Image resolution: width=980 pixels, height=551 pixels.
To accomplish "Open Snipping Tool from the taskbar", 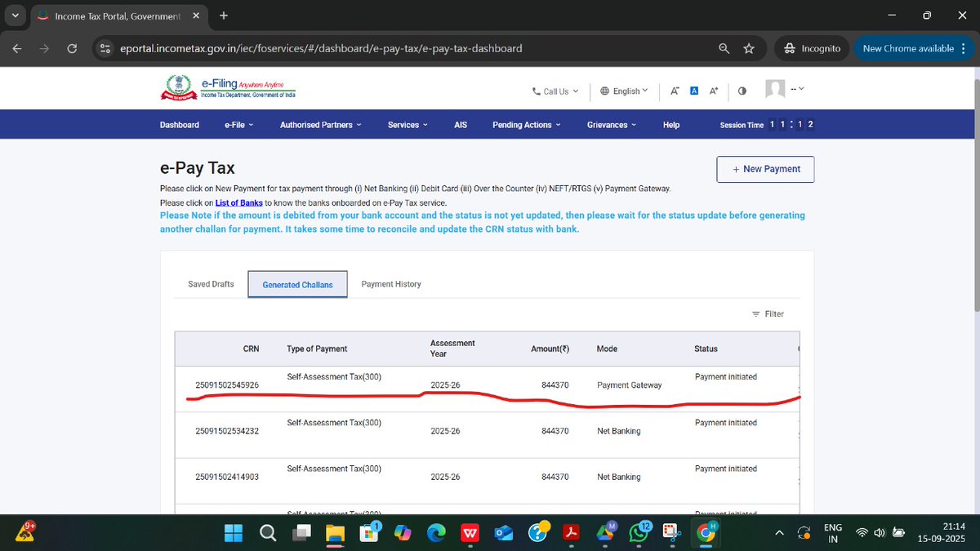I will point(671,533).
